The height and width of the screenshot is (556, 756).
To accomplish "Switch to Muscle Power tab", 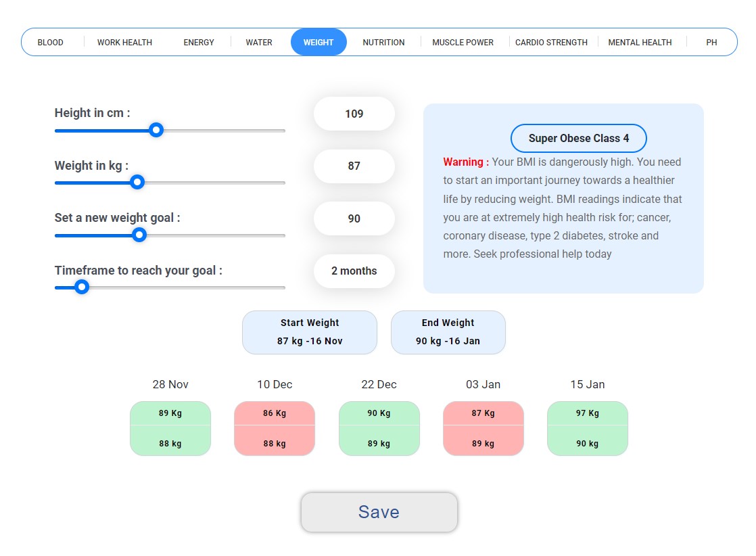I will [463, 42].
